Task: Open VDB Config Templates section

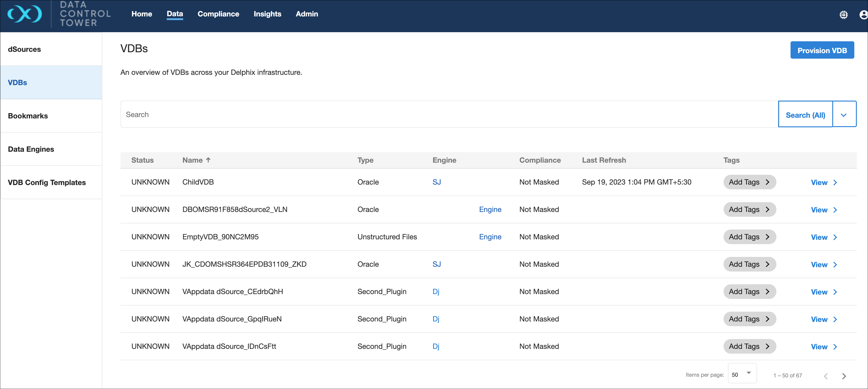Action: pyautogui.click(x=47, y=183)
